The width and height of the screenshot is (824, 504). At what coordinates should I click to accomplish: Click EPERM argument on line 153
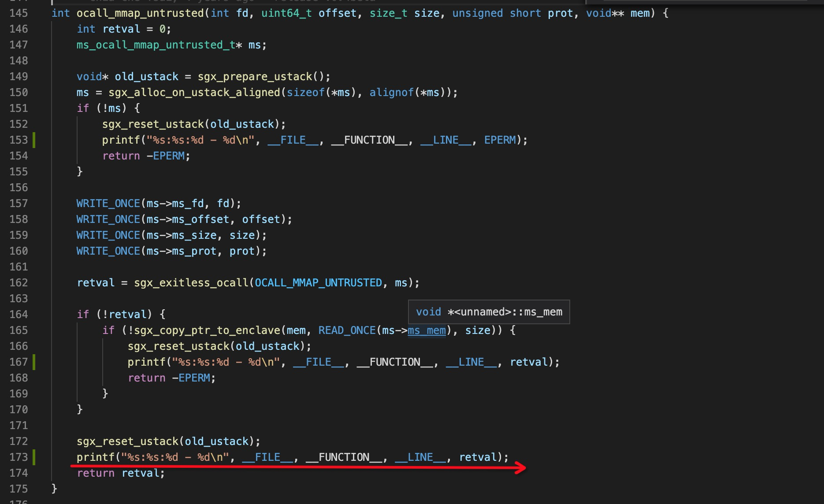[x=500, y=140]
